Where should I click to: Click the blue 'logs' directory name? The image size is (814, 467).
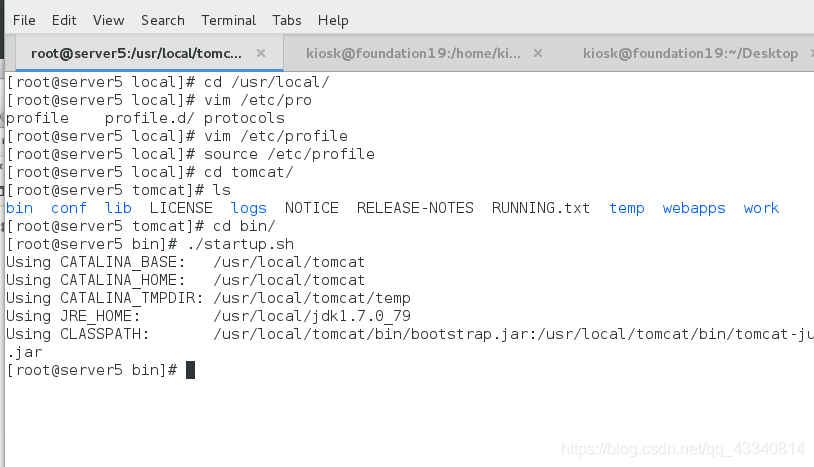tap(249, 209)
